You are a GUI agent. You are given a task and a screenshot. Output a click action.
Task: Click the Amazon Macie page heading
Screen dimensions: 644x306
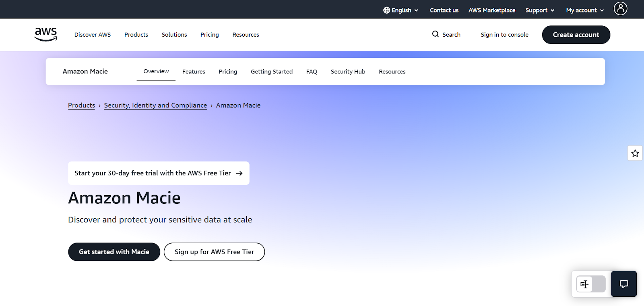[124, 198]
